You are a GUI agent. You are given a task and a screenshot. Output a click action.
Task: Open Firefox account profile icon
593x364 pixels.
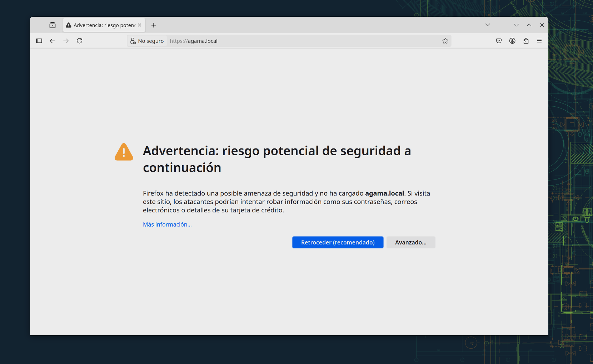512,41
